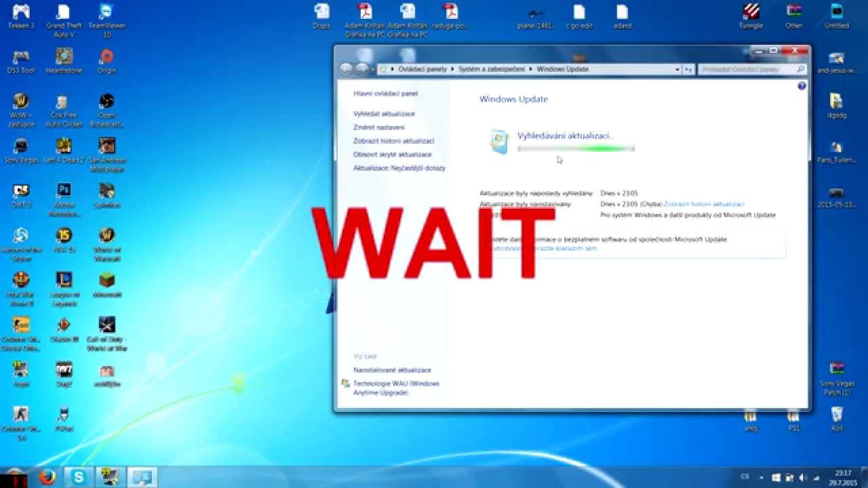Click the Back arrow in Windows Update window
The width and height of the screenshot is (868, 488).
347,69
